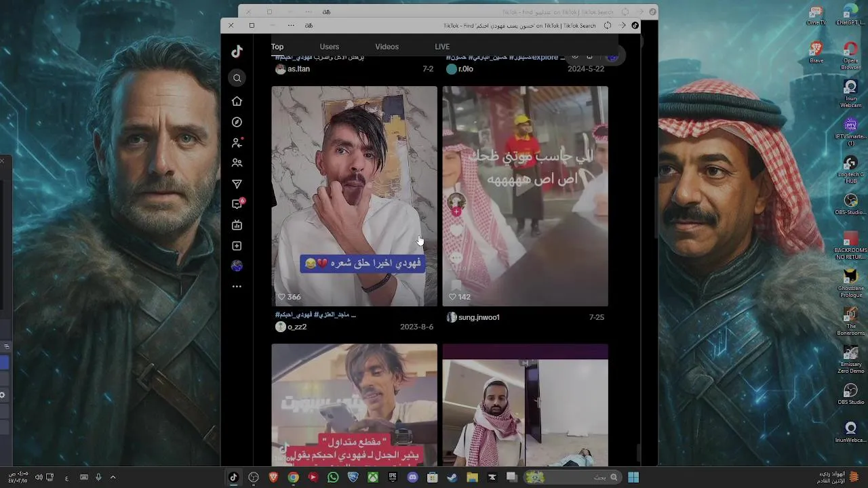Open the bottom-right split-screen video
Screen dimensions: 868x488
click(x=526, y=405)
